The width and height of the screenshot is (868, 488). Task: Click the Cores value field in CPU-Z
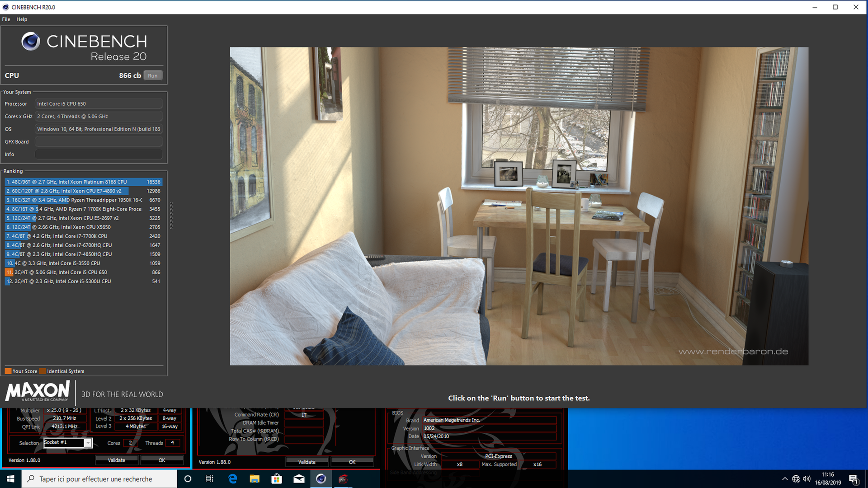[130, 443]
